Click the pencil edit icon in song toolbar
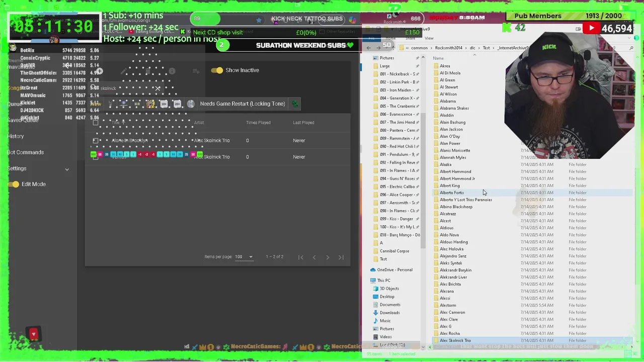 (124, 71)
